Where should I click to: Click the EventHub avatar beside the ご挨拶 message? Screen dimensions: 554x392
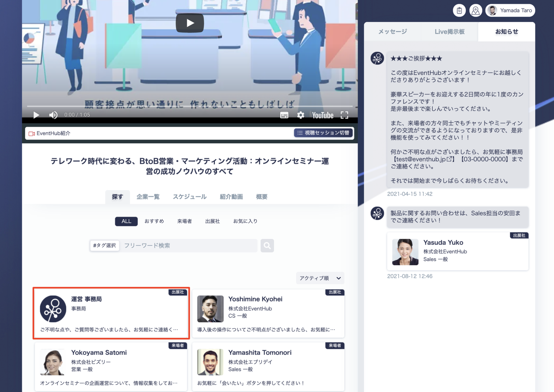[x=377, y=58]
